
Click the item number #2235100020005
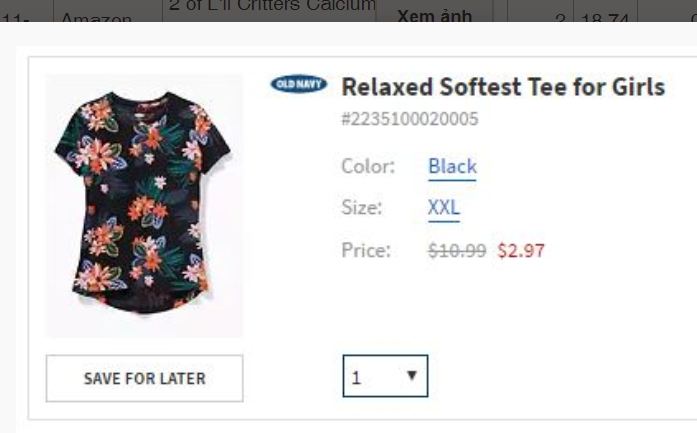409,119
